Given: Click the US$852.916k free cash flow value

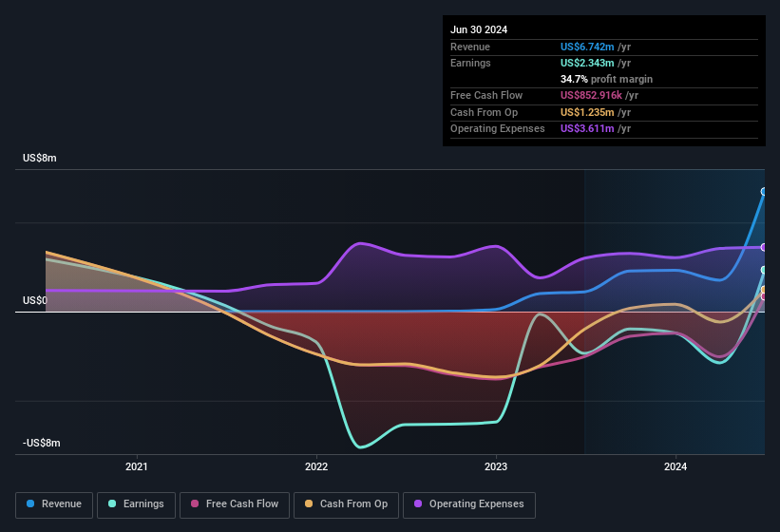Looking at the screenshot, I should (591, 95).
